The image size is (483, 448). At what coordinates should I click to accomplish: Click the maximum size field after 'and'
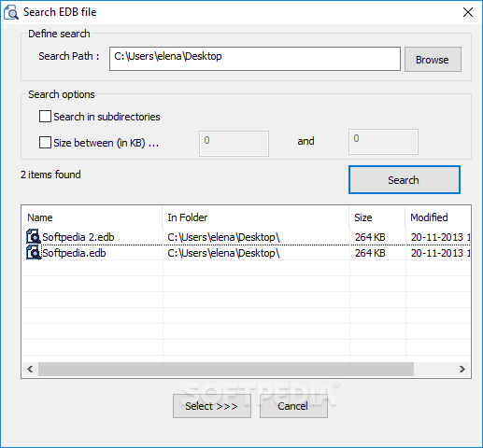coord(383,142)
